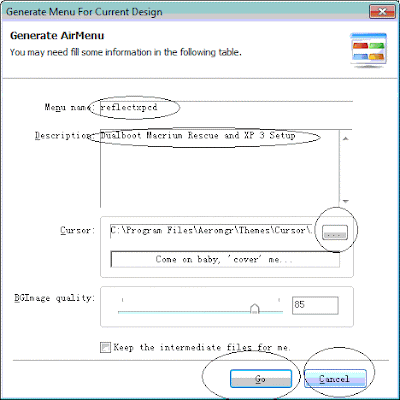Click the BGImage quality slider thumb
400x400 pixels.
click(255, 308)
